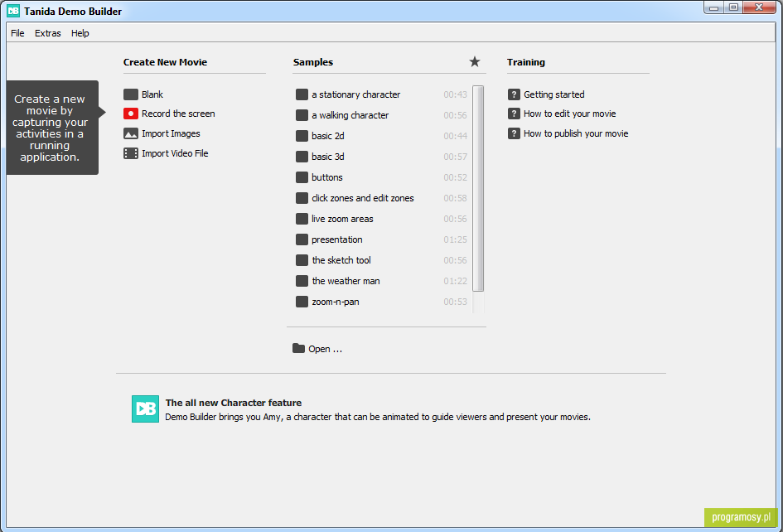Click icon beside 'the sketch tool' sample
This screenshot has height=532, width=783.
302,260
